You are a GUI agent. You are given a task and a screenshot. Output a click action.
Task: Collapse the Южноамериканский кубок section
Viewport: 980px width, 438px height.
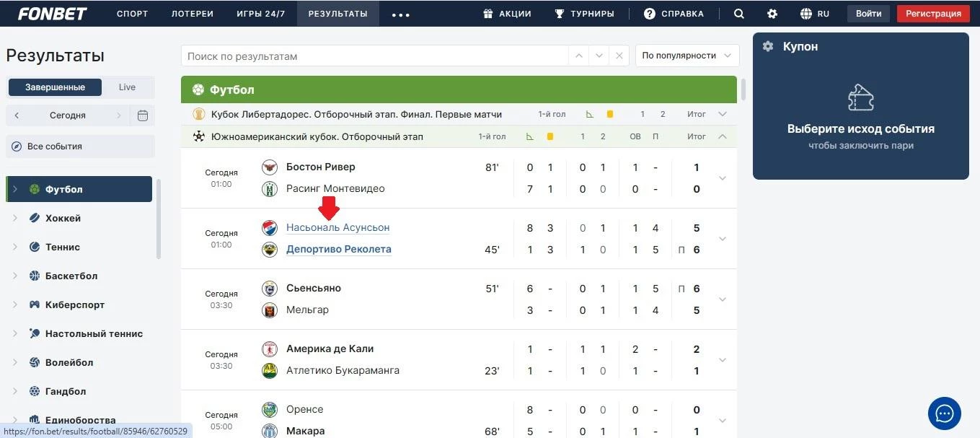pos(723,136)
